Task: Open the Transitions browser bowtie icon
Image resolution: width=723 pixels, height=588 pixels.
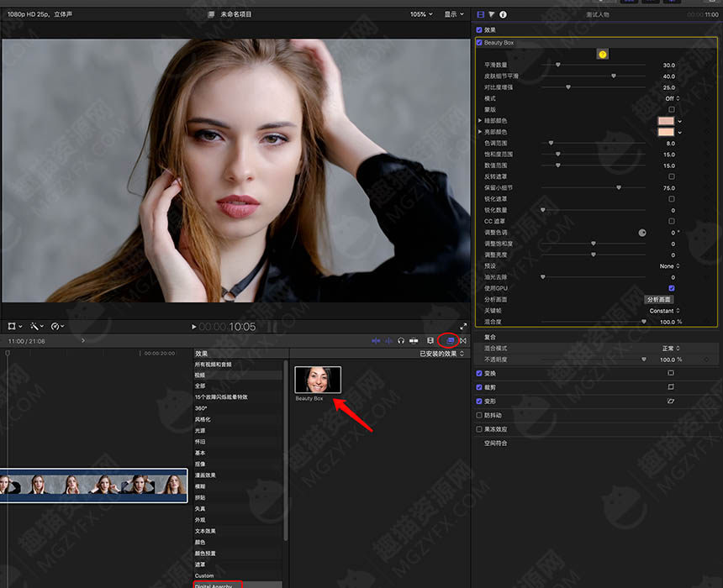Action: coord(463,340)
